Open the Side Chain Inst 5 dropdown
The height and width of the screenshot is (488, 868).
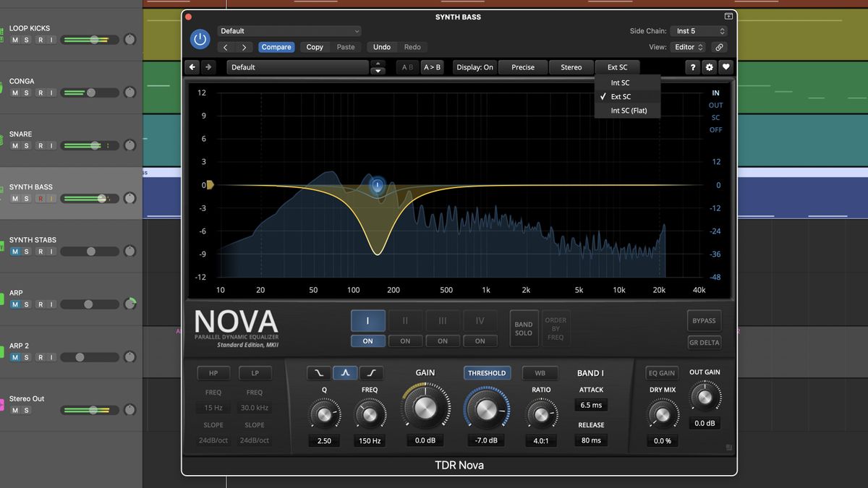[697, 31]
